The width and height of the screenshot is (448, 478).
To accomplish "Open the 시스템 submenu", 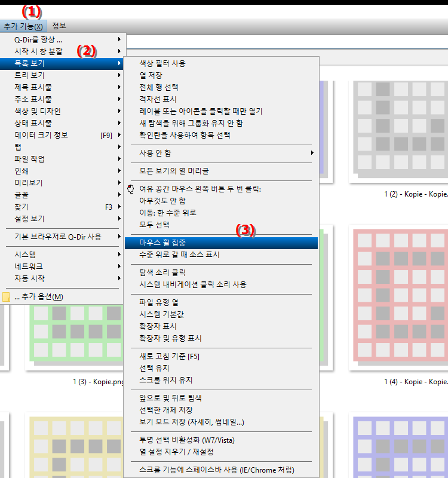I will 62,255.
